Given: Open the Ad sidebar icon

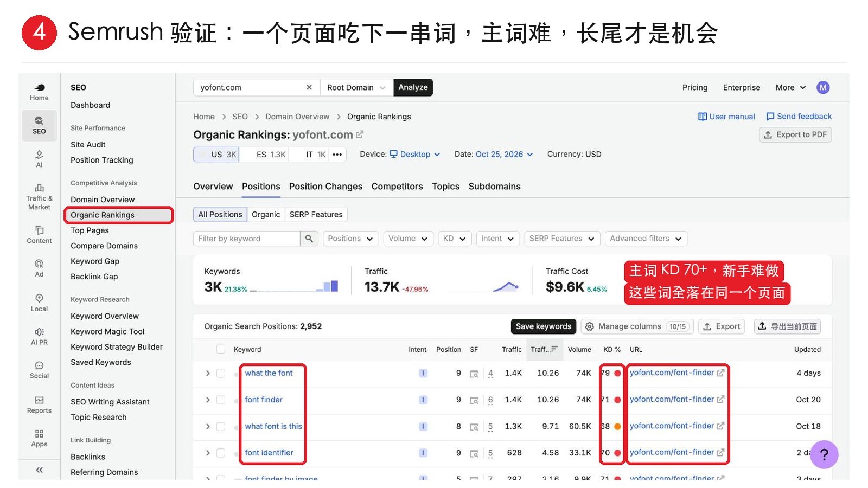Looking at the screenshot, I should [x=39, y=268].
